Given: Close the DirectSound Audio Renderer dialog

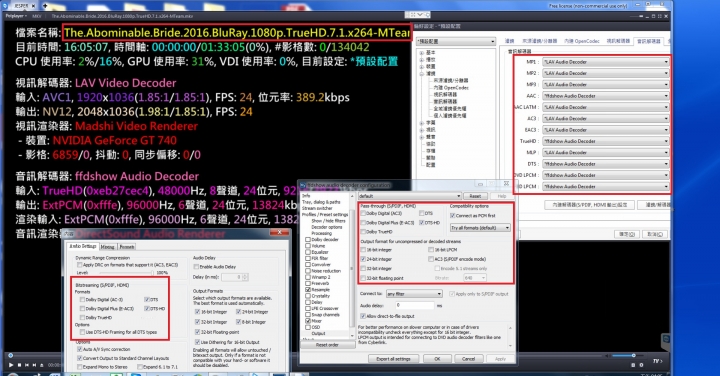Looking at the screenshot, I should [279, 232].
